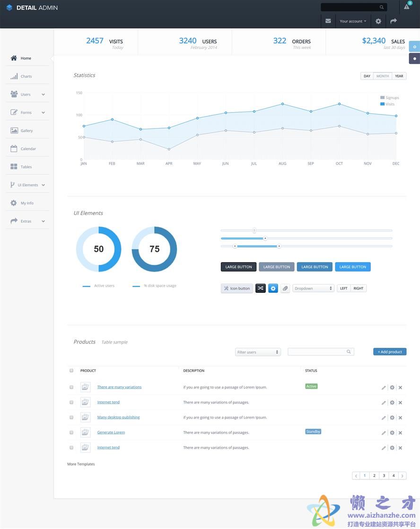The image size is (420, 529).
Task: Click the settings gear icon in header
Action: (378, 21)
